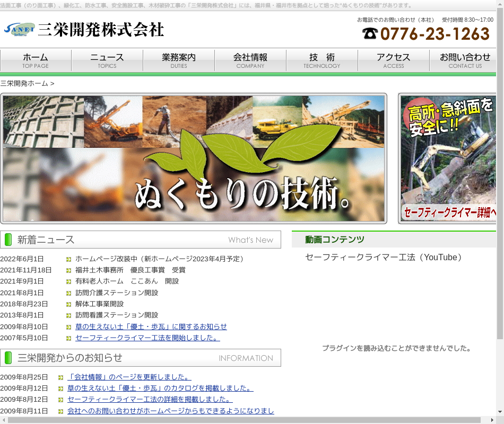Navigate to アクセス ACCESS page
The image size is (504, 424).
[394, 60]
